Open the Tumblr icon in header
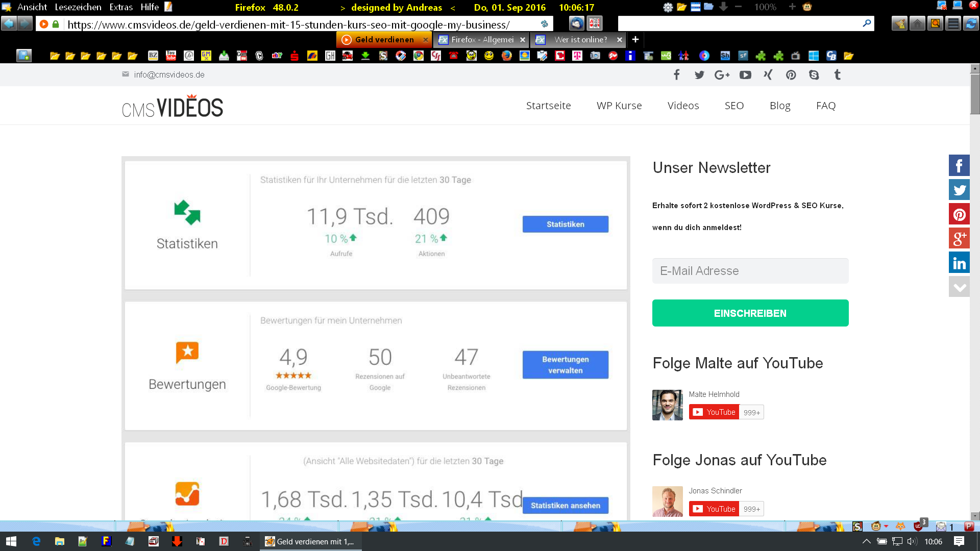 click(837, 75)
